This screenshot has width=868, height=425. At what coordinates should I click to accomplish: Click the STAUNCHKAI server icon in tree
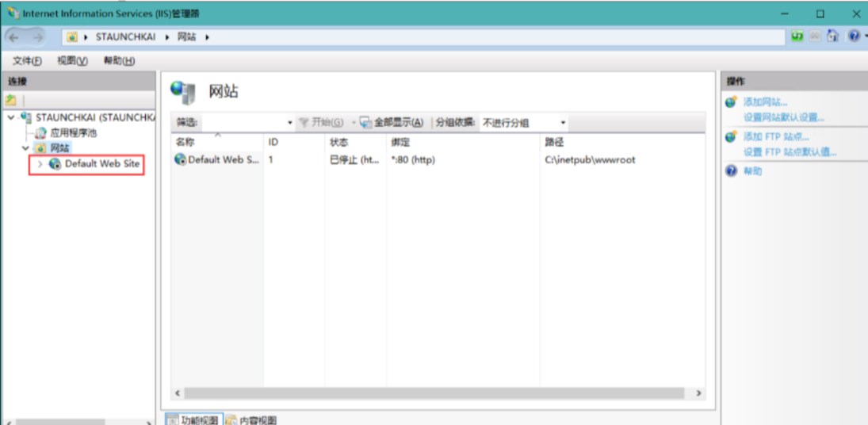[25, 117]
